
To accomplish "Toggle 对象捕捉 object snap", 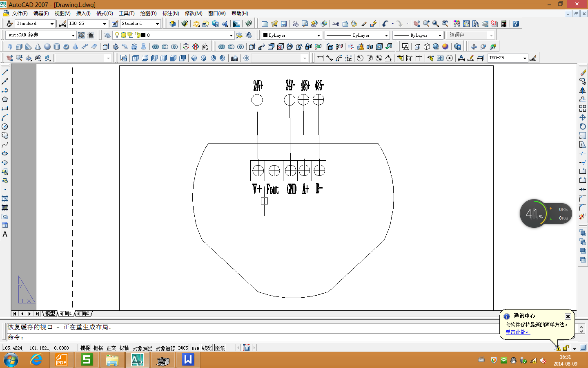I will point(142,348).
